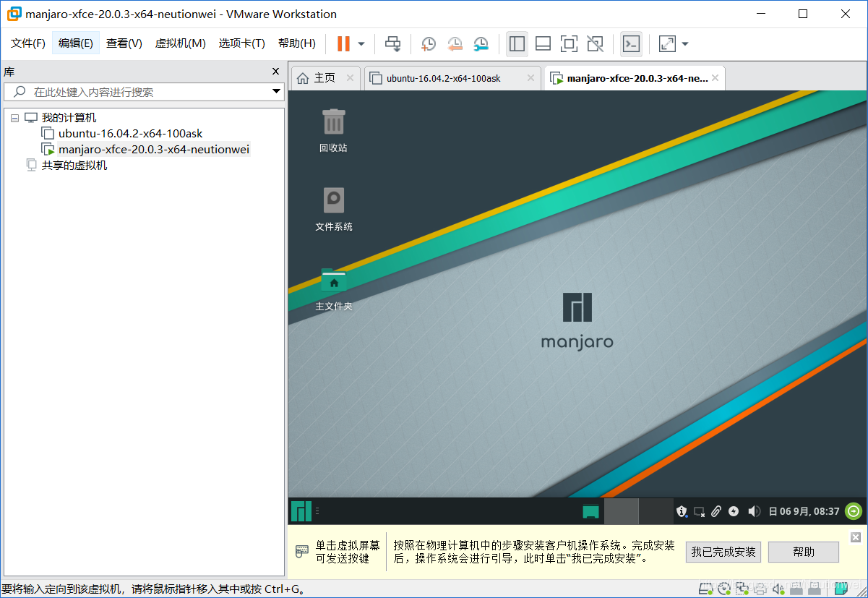The height and width of the screenshot is (598, 868).
Task: Click the hard disk device status icon
Action: pos(706,589)
